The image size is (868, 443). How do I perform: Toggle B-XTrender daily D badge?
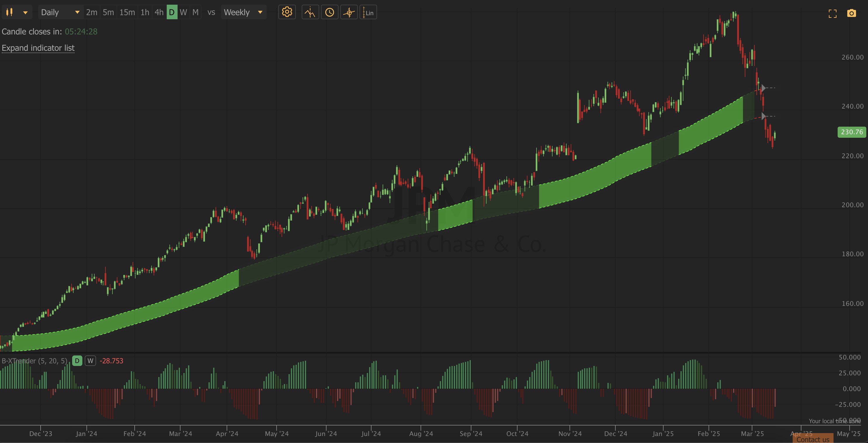tap(77, 361)
